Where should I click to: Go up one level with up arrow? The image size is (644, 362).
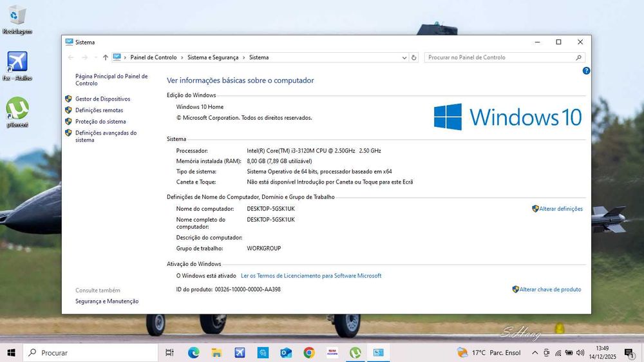point(106,57)
